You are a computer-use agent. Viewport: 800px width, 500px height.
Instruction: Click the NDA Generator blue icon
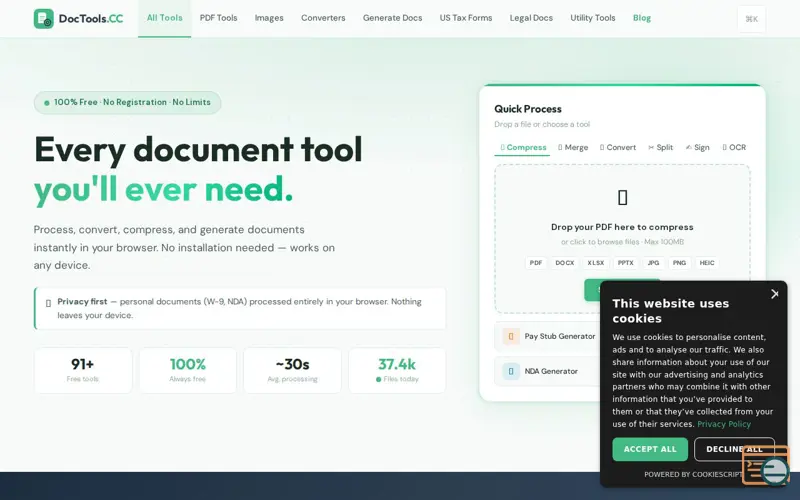[511, 371]
